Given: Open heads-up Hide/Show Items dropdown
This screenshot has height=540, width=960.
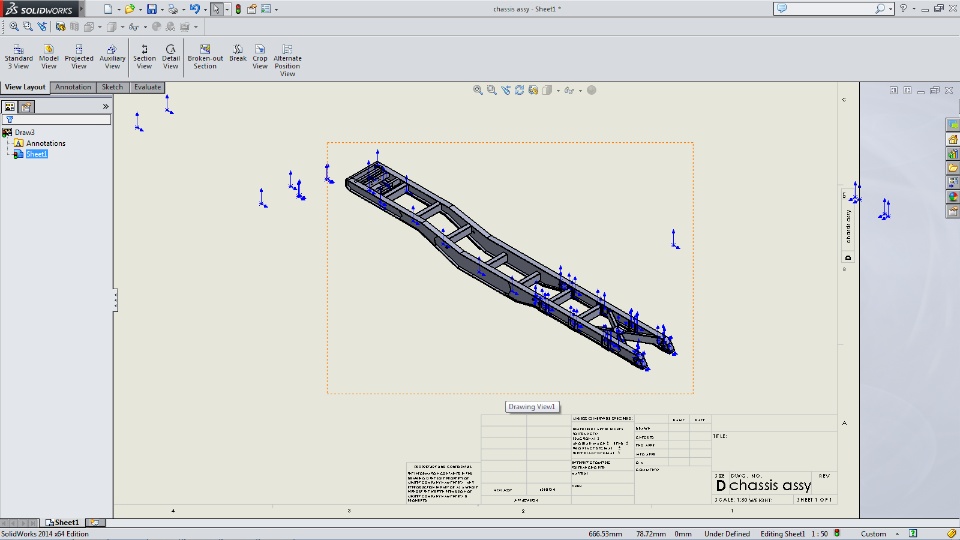Looking at the screenshot, I should (x=580, y=91).
